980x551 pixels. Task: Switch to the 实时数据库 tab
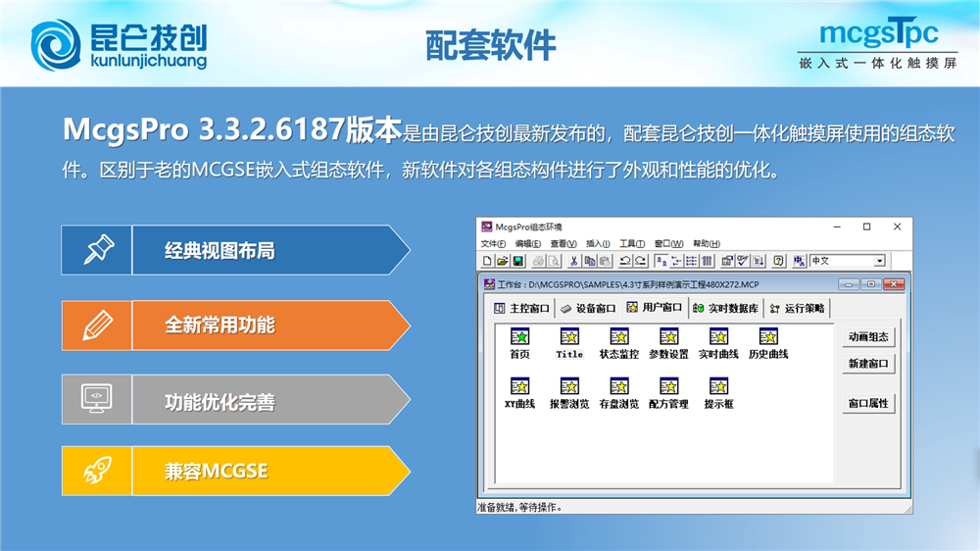tap(725, 308)
